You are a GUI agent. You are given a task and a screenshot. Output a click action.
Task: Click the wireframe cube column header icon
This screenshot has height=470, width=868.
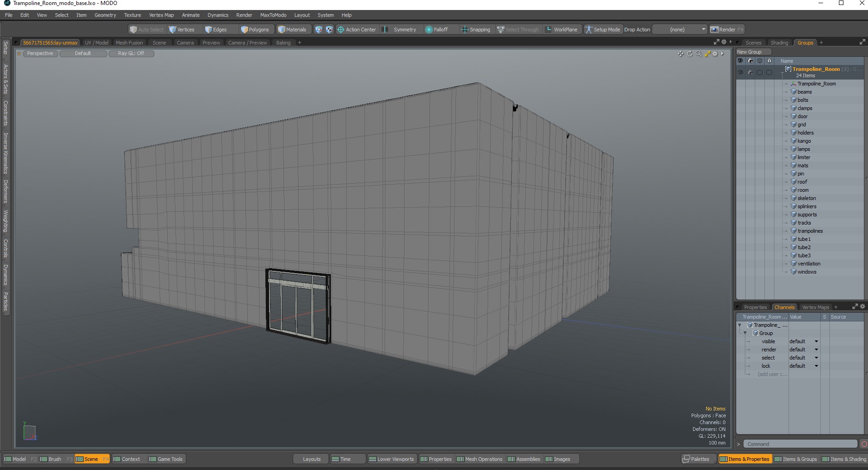(760, 61)
